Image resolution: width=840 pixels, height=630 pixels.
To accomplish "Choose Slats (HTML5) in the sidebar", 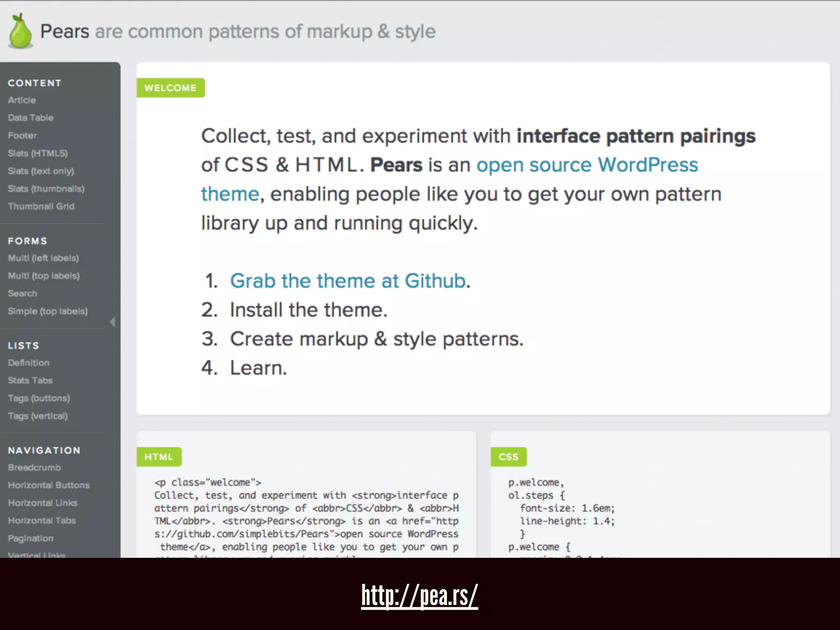I will pyautogui.click(x=38, y=153).
